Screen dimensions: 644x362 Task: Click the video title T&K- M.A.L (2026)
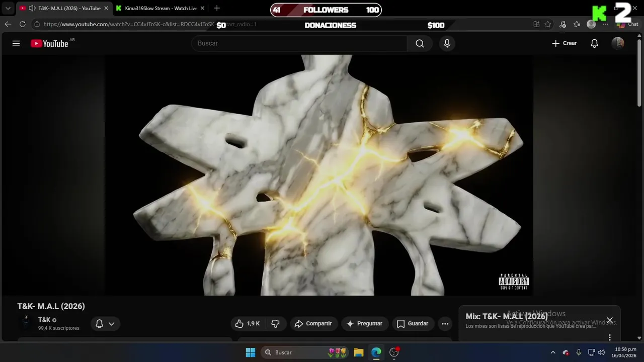51,306
